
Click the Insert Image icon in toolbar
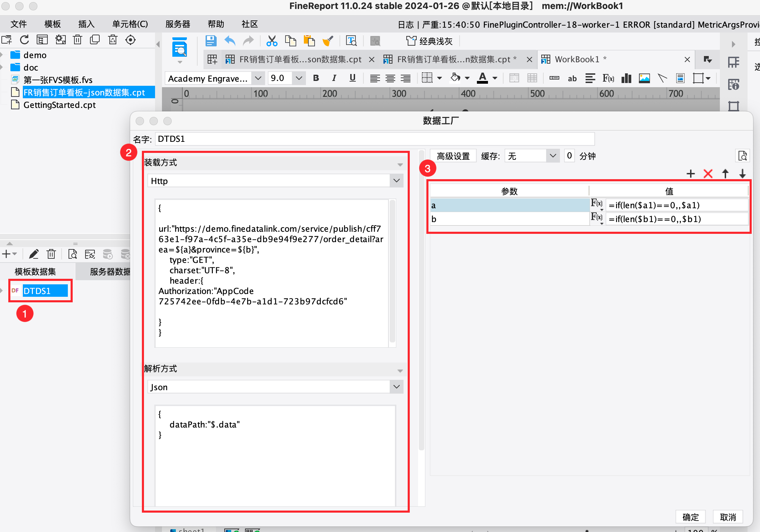point(644,79)
